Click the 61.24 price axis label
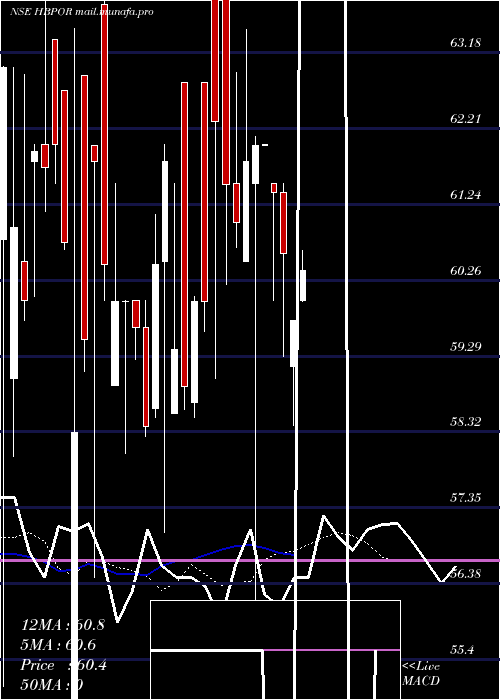Screen dimensions: 500x700 466,195
